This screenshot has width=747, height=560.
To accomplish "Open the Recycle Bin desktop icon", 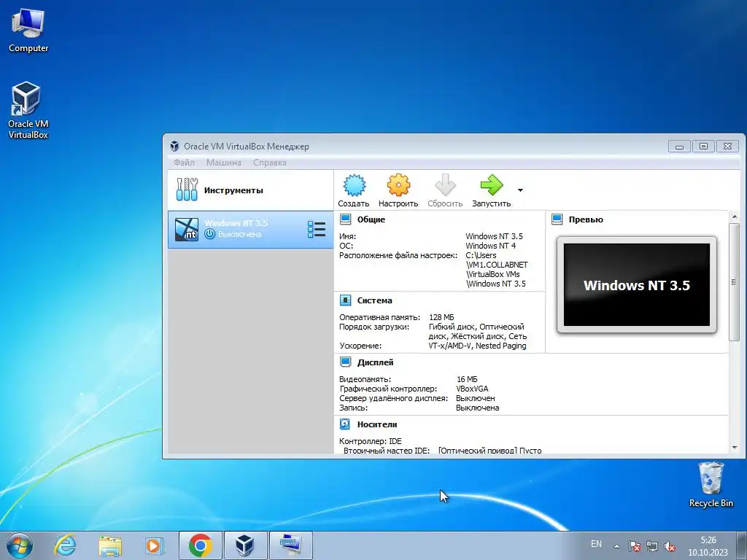I will tap(711, 485).
